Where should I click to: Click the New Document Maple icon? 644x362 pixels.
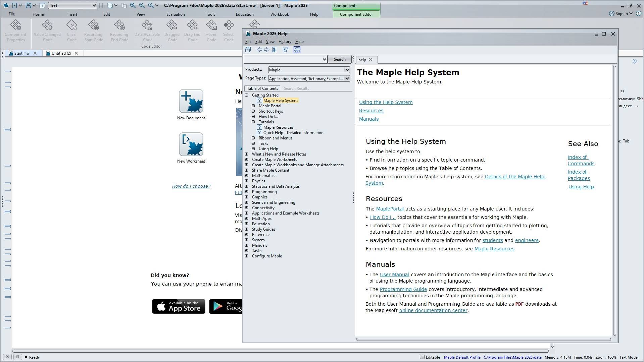click(191, 101)
